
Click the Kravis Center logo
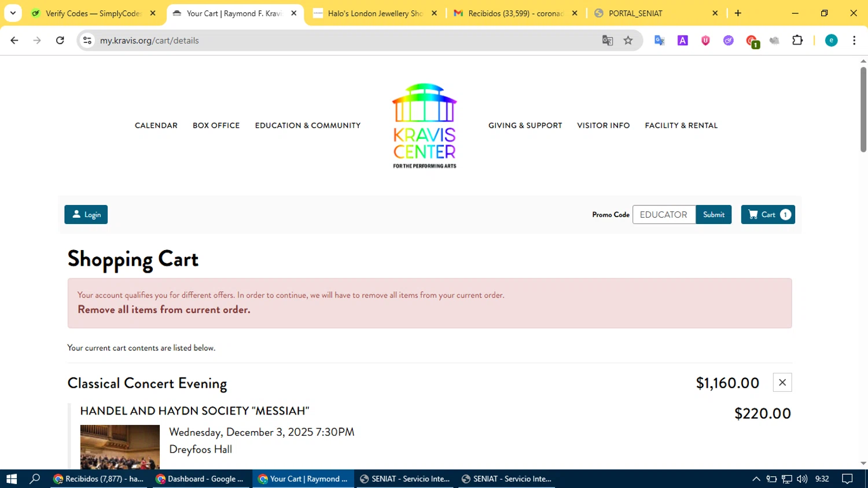pyautogui.click(x=425, y=126)
